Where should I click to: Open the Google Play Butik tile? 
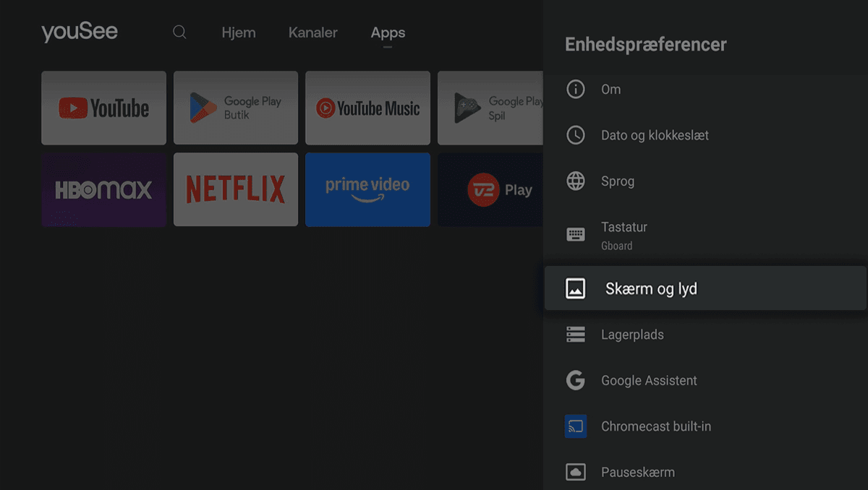(x=236, y=108)
